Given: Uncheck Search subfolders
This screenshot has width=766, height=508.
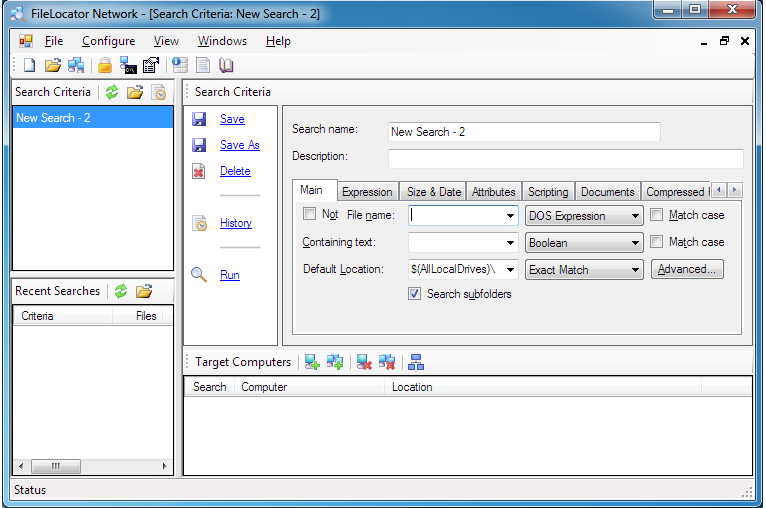Looking at the screenshot, I should click(414, 294).
